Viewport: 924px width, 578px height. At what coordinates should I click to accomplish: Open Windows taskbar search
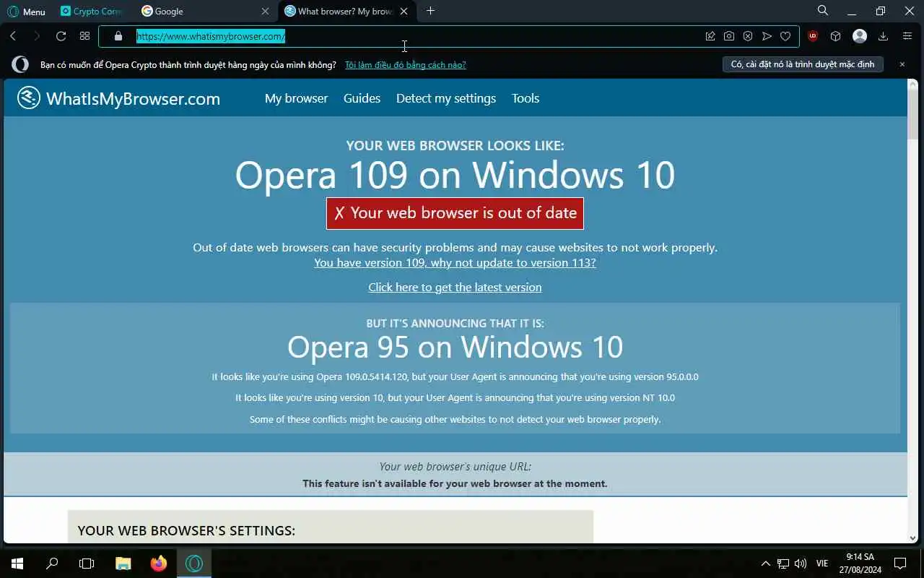pyautogui.click(x=52, y=564)
